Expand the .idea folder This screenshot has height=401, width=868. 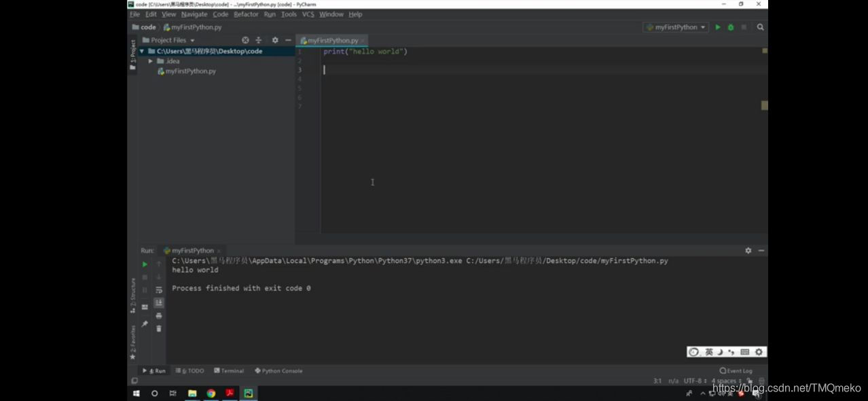click(151, 60)
